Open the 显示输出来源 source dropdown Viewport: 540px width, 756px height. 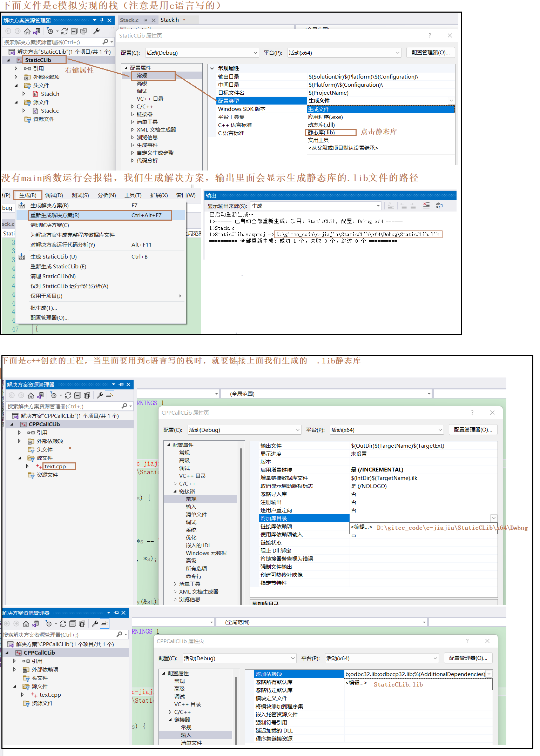click(378, 206)
